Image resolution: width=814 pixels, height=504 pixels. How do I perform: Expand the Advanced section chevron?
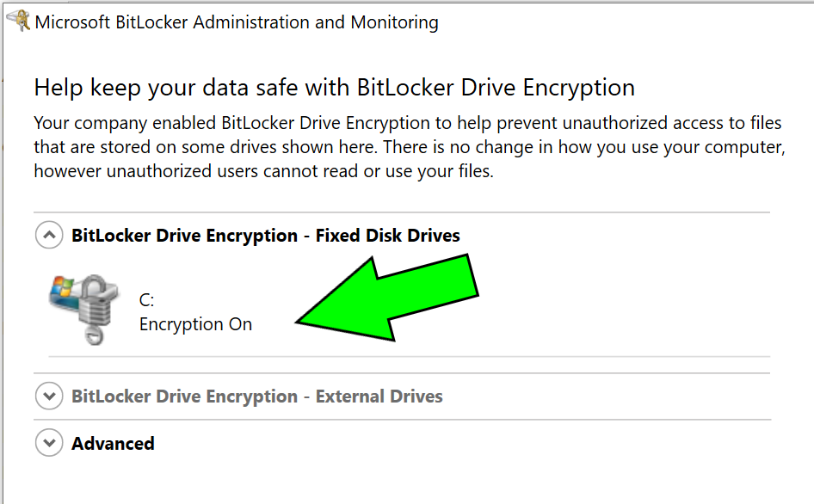coord(49,443)
